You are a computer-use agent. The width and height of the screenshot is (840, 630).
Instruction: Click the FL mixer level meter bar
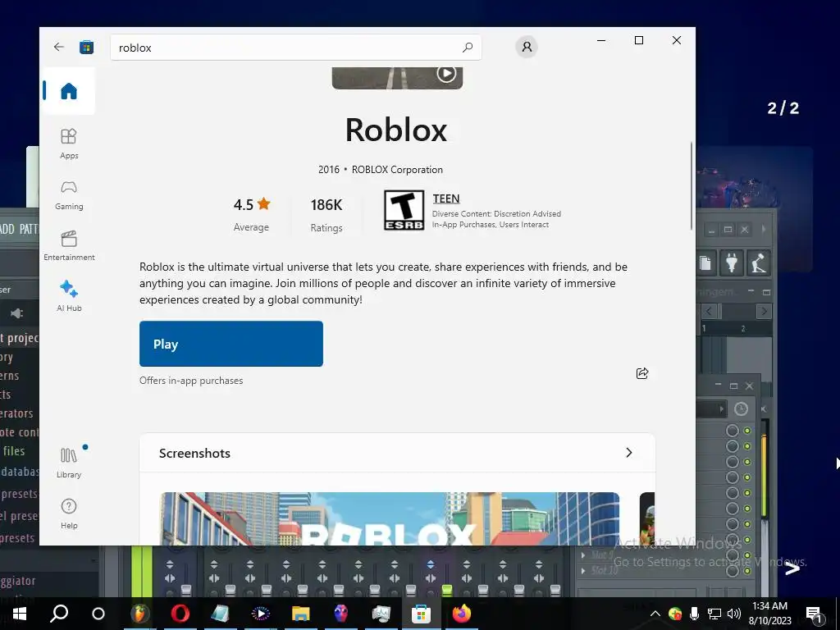(x=765, y=476)
